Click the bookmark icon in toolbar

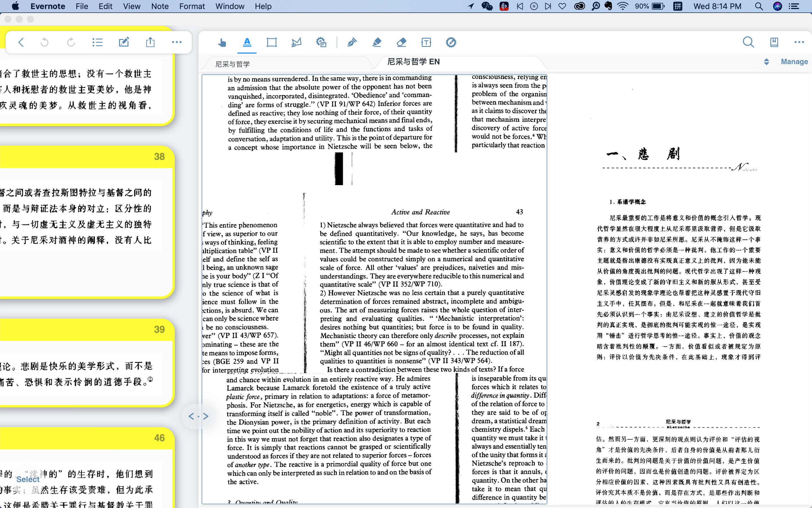(774, 42)
